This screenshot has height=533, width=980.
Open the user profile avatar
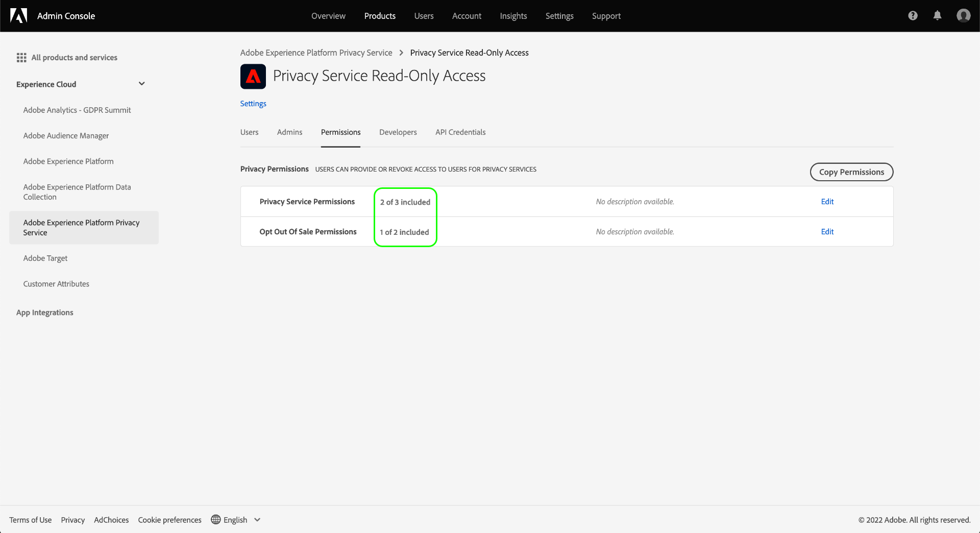(963, 16)
